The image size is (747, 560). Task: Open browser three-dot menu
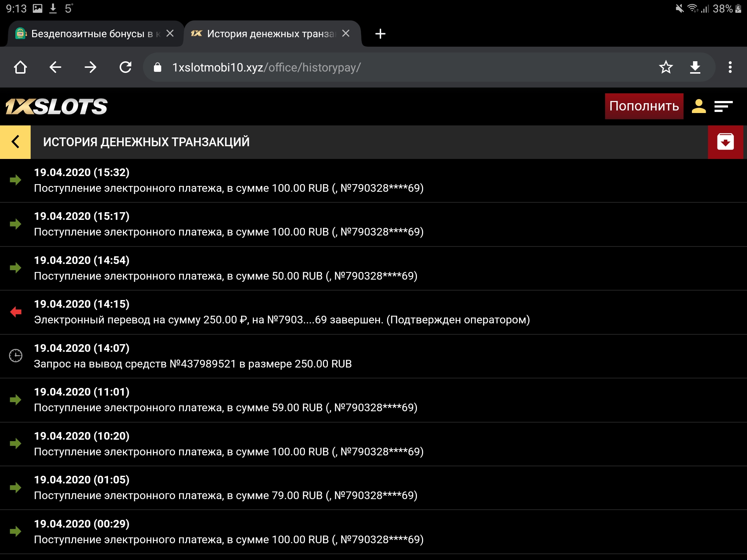tap(730, 67)
